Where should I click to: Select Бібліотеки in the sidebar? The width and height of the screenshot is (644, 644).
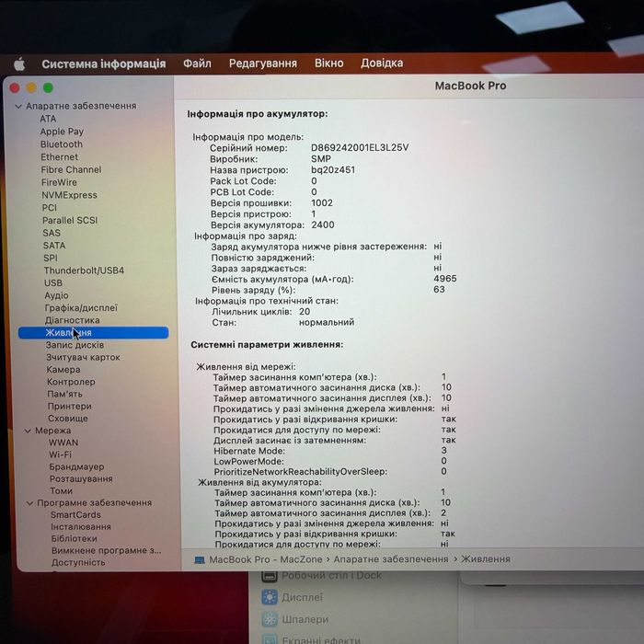coord(75,539)
